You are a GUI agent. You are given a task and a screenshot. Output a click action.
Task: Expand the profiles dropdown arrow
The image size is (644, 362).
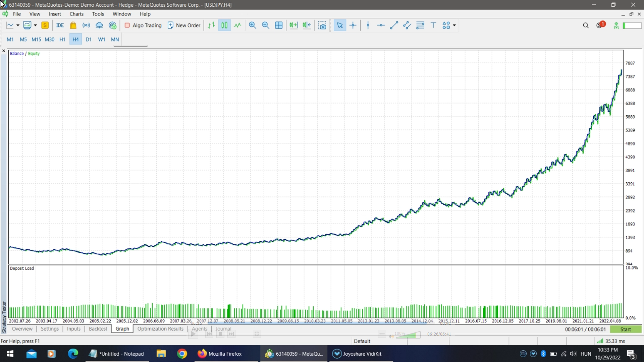click(35, 25)
